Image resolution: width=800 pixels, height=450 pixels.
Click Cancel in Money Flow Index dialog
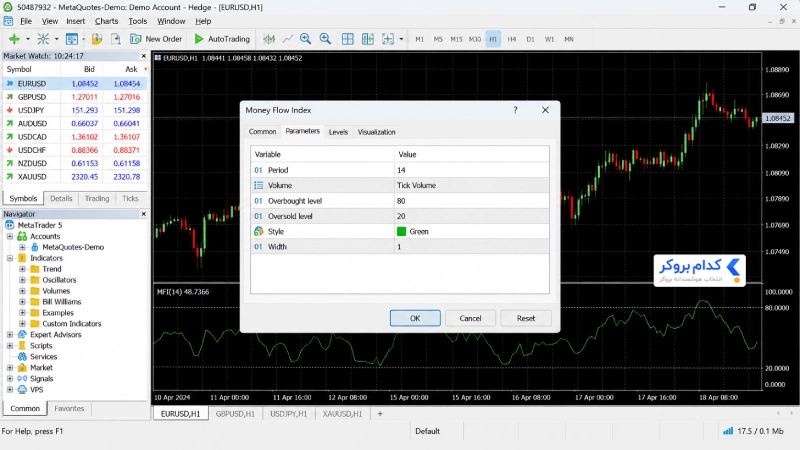pos(470,318)
